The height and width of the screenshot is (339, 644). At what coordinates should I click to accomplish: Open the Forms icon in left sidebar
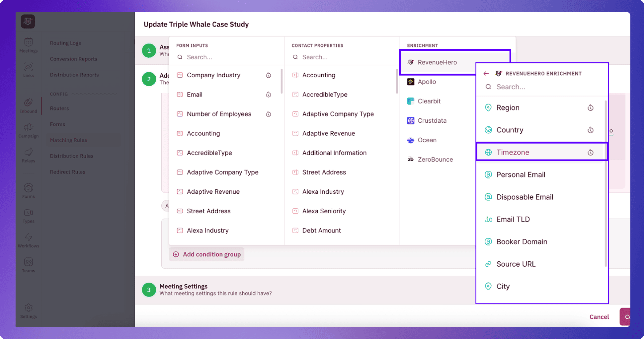28,191
